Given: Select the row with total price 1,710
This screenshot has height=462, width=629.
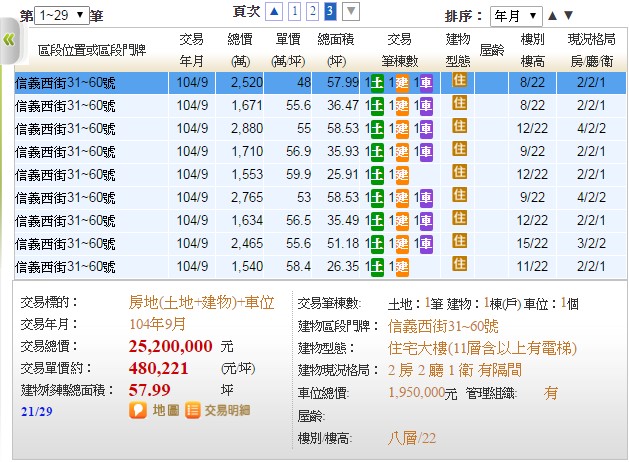Looking at the screenshot, I should click(320, 152).
